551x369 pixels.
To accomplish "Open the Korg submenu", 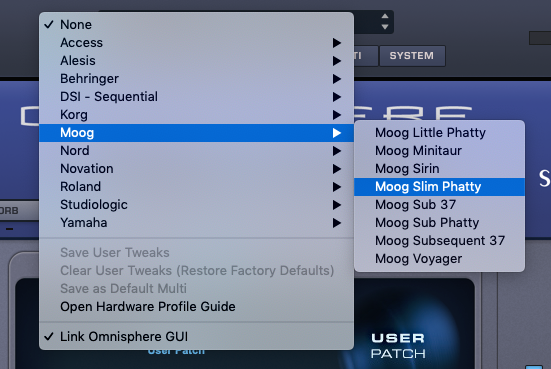I will [196, 115].
